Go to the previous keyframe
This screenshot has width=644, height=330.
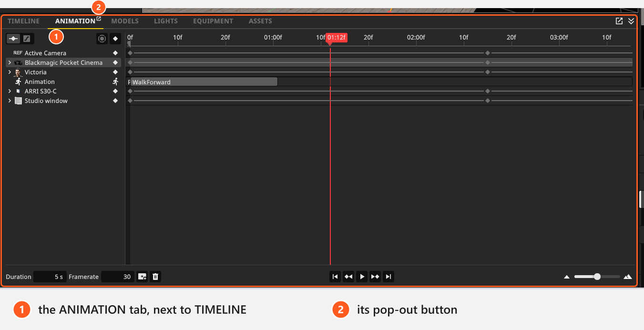tap(348, 277)
